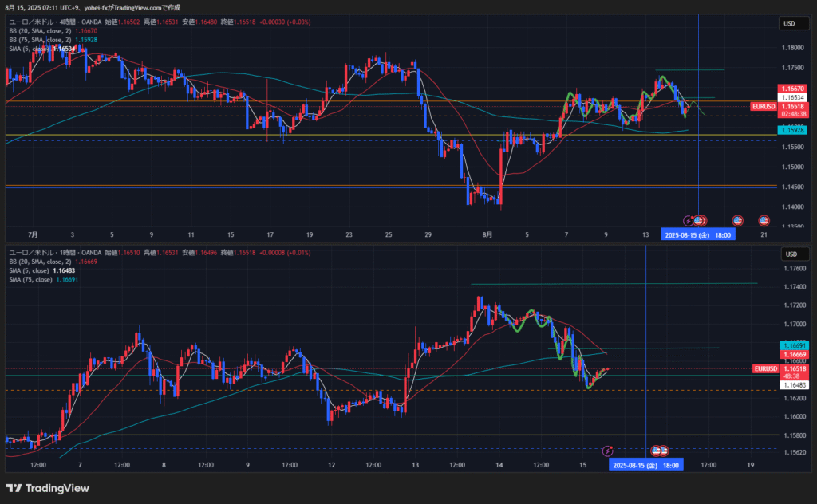Click the blue 2025-08-15 18:00 date label in upper chart
817x504 pixels.
click(697, 234)
